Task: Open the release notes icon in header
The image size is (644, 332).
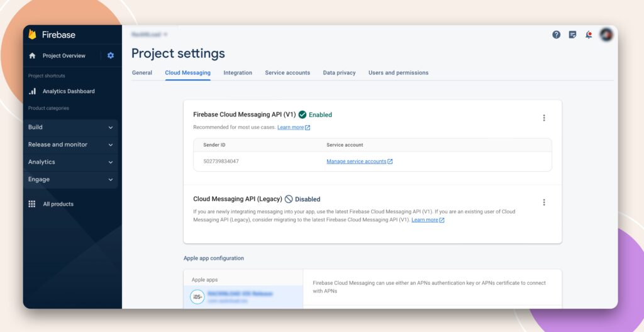Action: (572, 35)
